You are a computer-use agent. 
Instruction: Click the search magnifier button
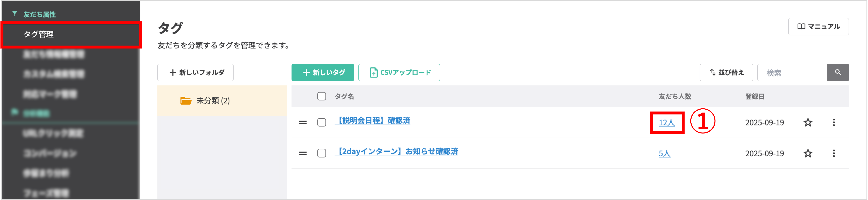838,73
